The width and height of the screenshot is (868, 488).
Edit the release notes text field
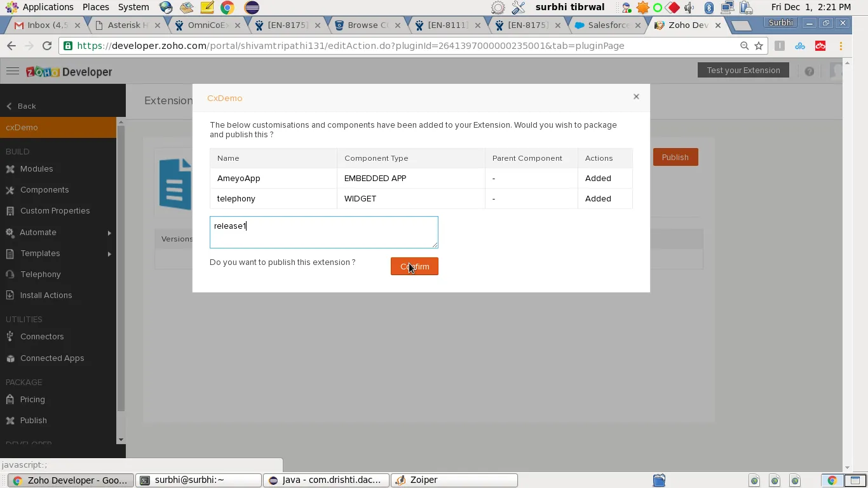click(x=324, y=232)
